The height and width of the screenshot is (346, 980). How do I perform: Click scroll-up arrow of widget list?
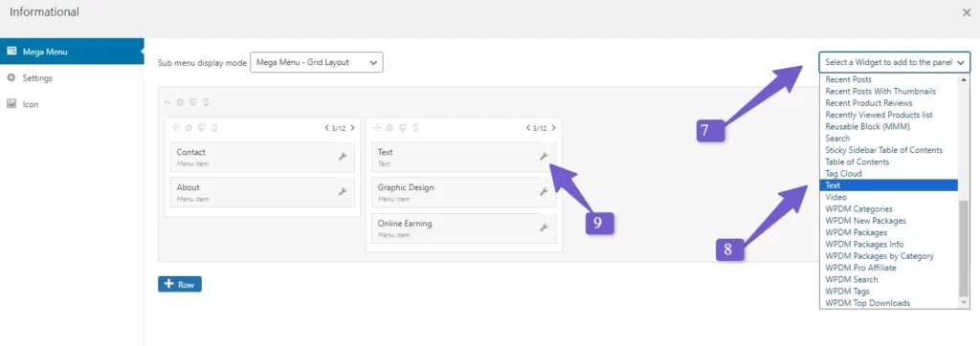coord(964,78)
